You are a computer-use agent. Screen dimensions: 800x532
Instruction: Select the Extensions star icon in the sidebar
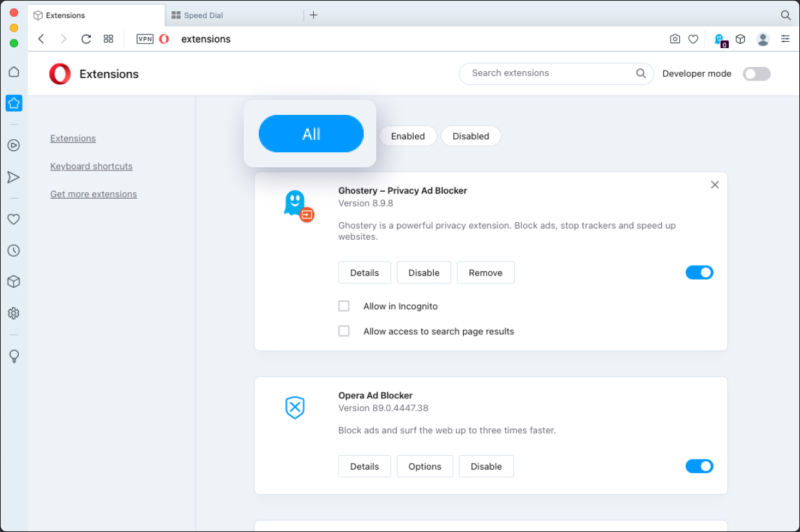coord(14,103)
